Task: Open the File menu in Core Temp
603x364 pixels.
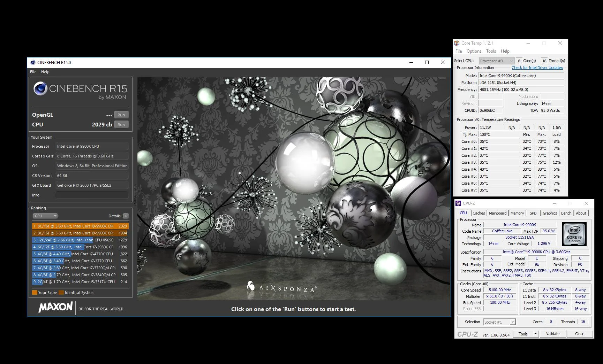Action: point(459,51)
